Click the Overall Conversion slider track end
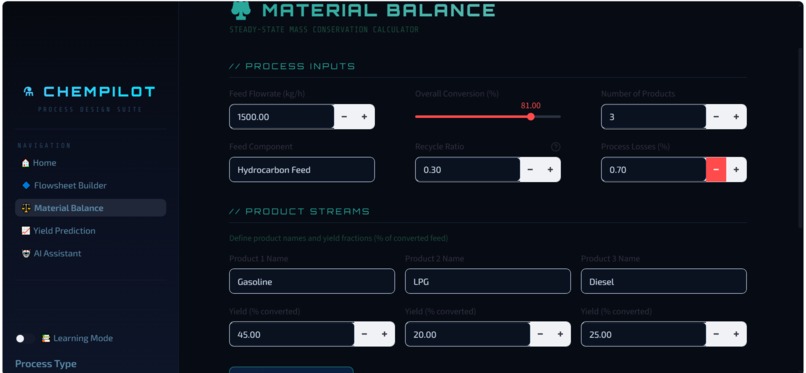The width and height of the screenshot is (806, 373). [559, 117]
